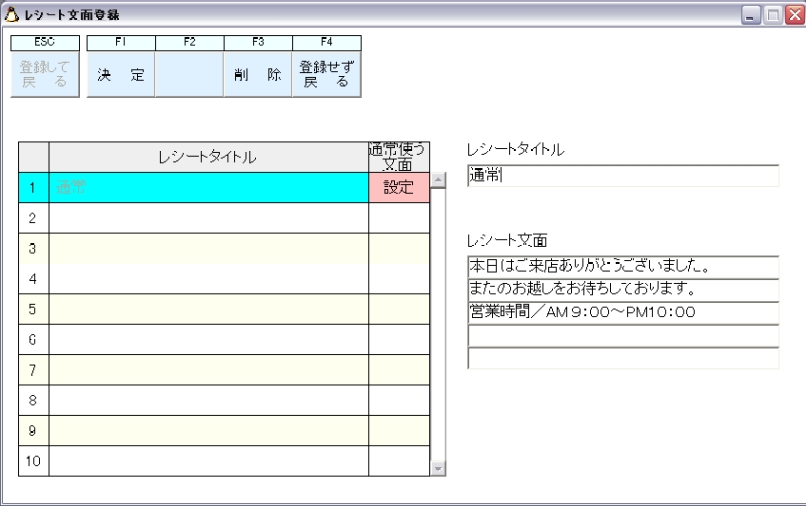Select the 営業時間 receipt text line

622,312
